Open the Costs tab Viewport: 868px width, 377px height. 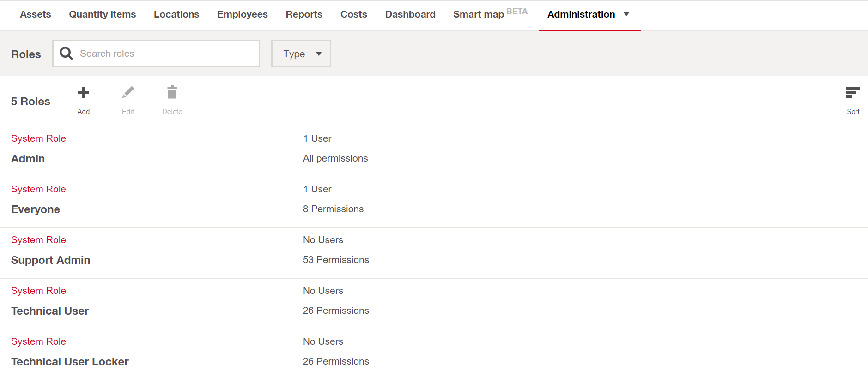click(354, 14)
